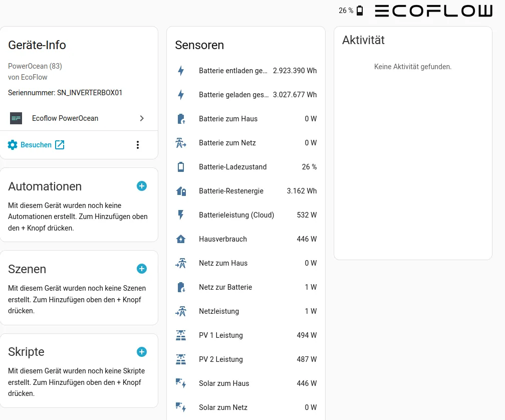Image resolution: width=505 pixels, height=420 pixels.
Task: Click the PowerOcean (83) device name
Action: (x=35, y=66)
